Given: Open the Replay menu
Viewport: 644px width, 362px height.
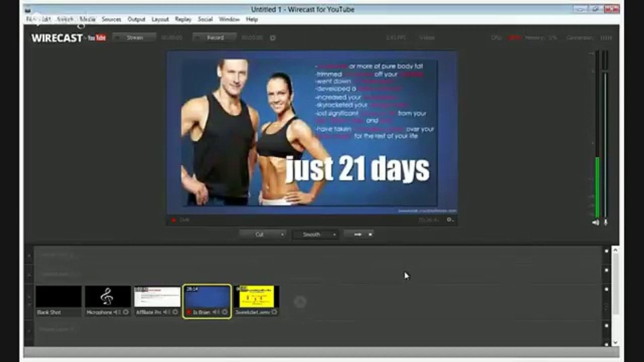Looking at the screenshot, I should pyautogui.click(x=183, y=19).
